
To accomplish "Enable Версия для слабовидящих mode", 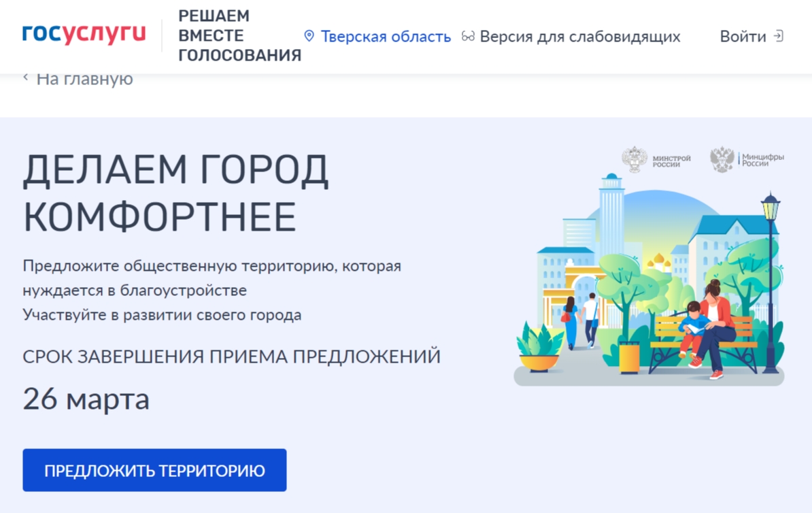I will pyautogui.click(x=579, y=37).
